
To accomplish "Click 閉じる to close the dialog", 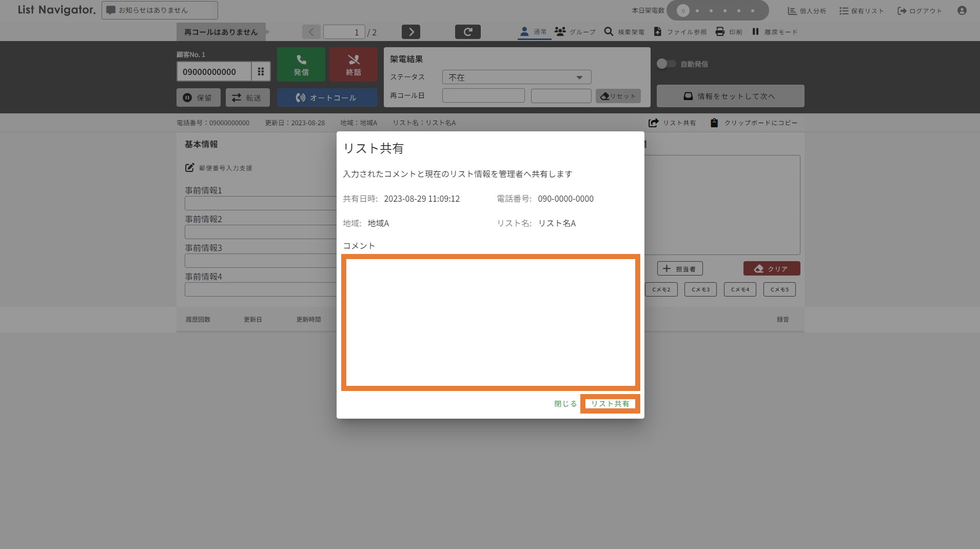I will point(564,403).
